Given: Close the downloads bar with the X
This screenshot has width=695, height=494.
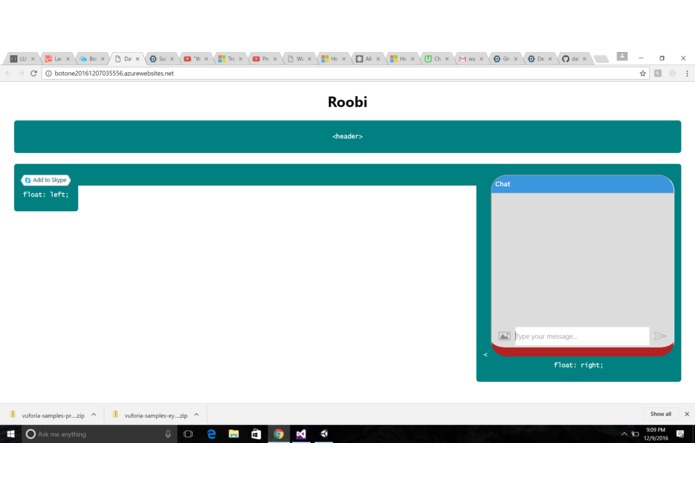Looking at the screenshot, I should [x=687, y=414].
